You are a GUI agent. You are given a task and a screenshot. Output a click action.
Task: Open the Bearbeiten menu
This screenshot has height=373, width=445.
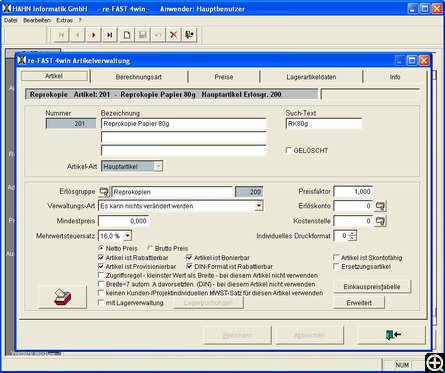(x=37, y=20)
